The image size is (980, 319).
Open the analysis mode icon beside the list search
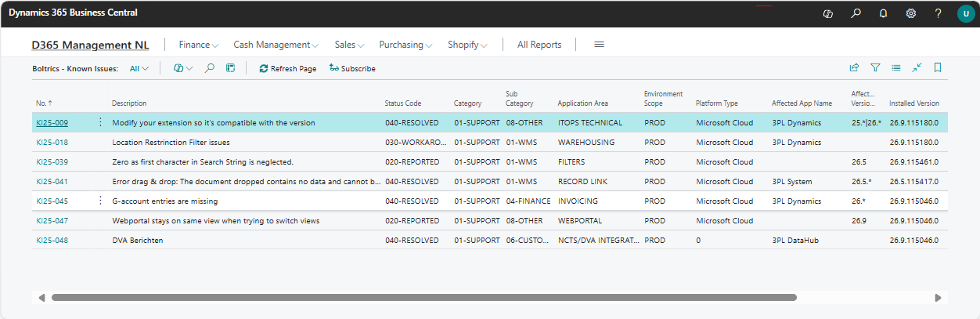[x=230, y=68]
